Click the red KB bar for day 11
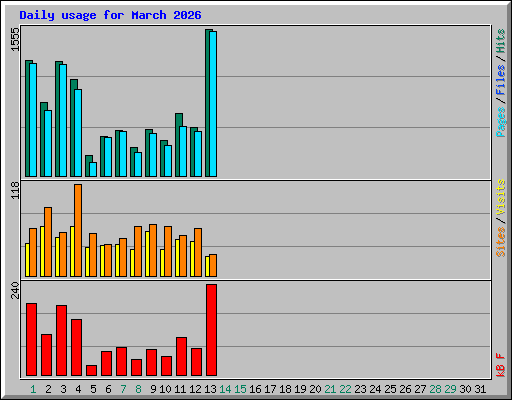 181,357
